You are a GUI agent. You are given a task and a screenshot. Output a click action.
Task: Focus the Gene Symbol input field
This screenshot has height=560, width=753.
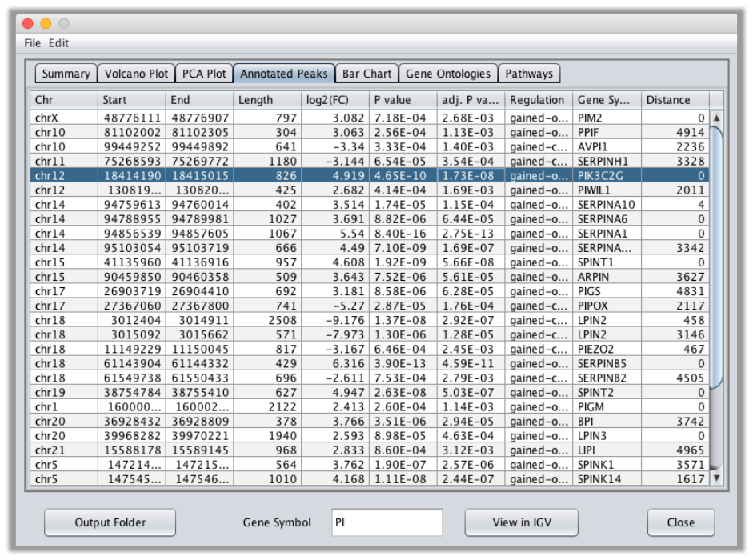point(387,522)
